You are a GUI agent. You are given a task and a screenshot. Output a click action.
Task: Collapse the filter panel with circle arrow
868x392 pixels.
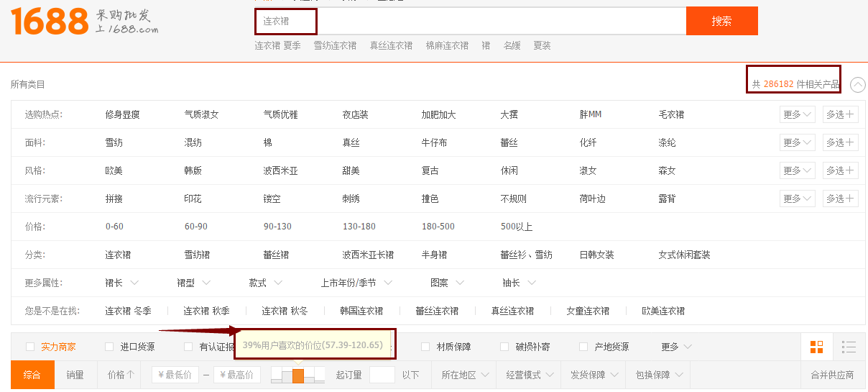click(x=857, y=85)
